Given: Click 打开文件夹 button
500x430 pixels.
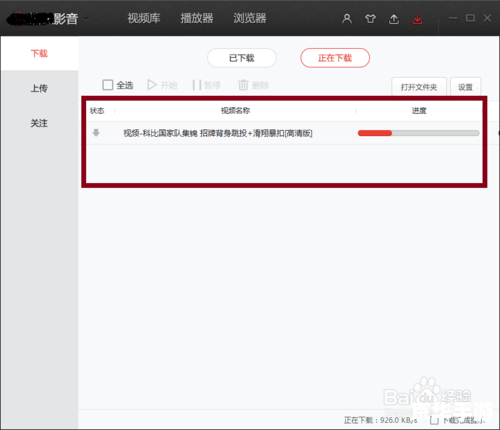Looking at the screenshot, I should 419,87.
